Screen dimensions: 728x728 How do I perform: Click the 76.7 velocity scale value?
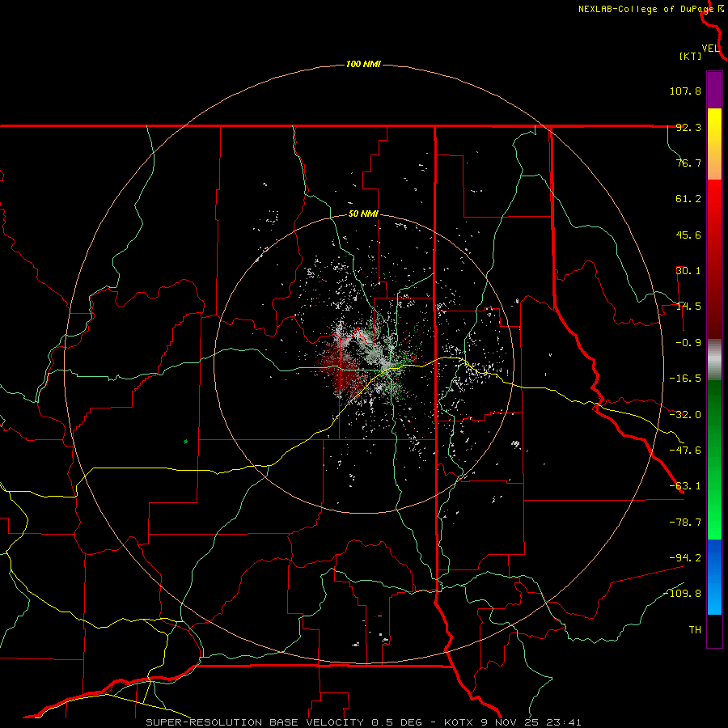[688, 163]
